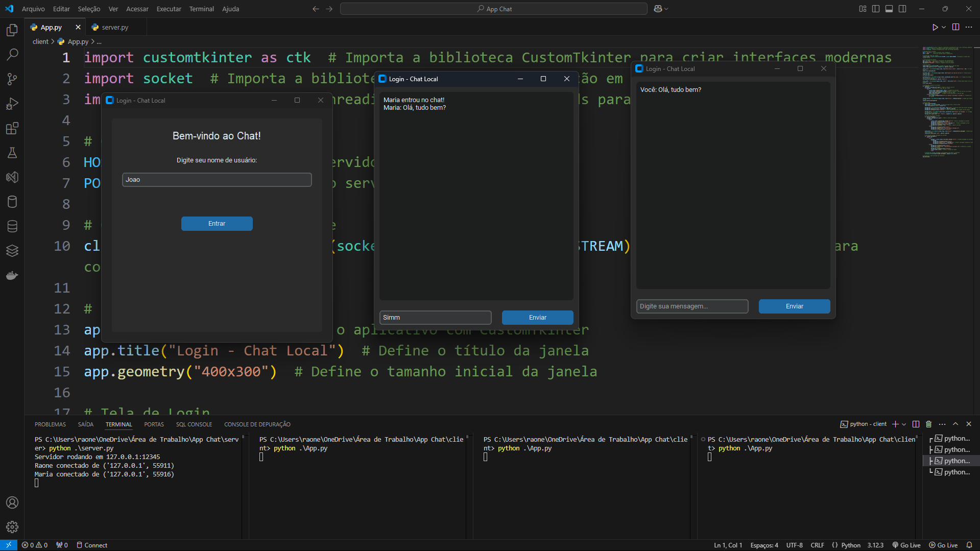980x551 pixels.
Task: Open Source Control view
Action: (12, 79)
